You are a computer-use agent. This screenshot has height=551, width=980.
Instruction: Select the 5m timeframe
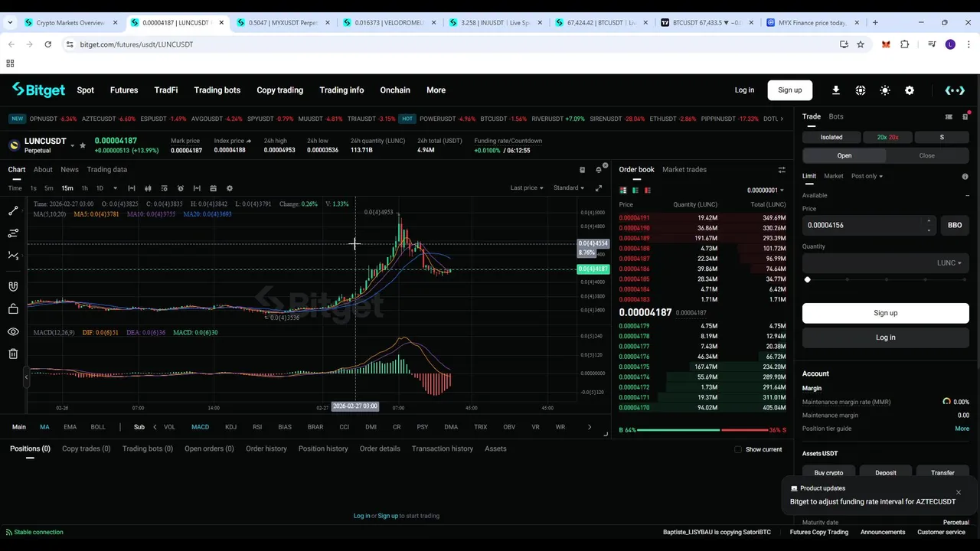tap(48, 188)
